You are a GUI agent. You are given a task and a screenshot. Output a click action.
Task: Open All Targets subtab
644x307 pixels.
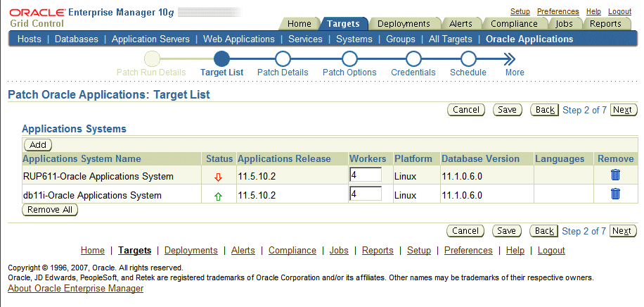coord(451,39)
